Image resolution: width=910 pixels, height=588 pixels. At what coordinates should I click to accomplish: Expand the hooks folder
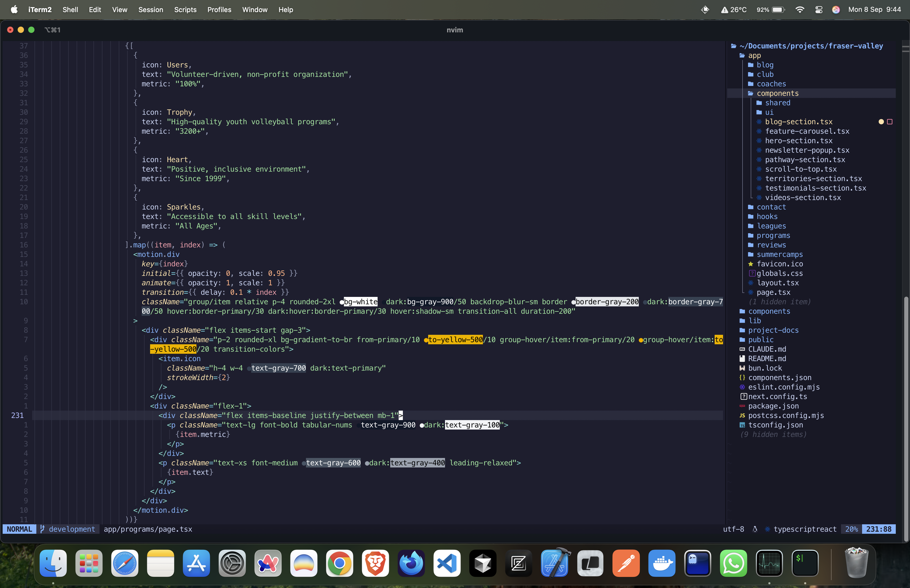[767, 217]
